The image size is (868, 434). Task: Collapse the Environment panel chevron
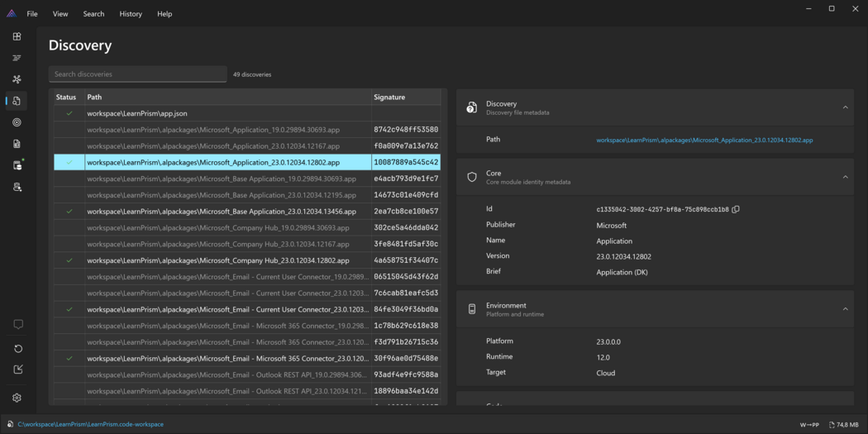tap(845, 309)
